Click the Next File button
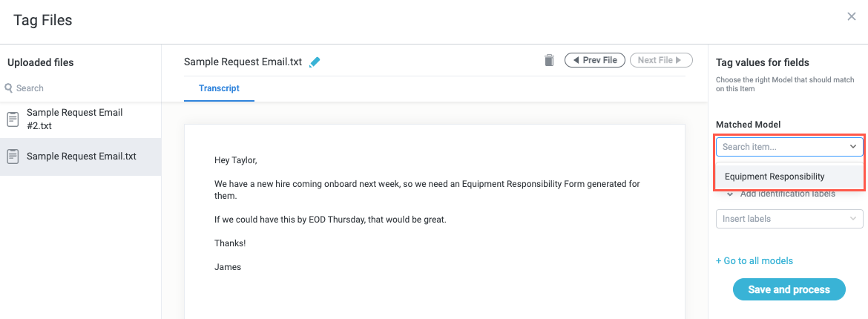 (660, 60)
